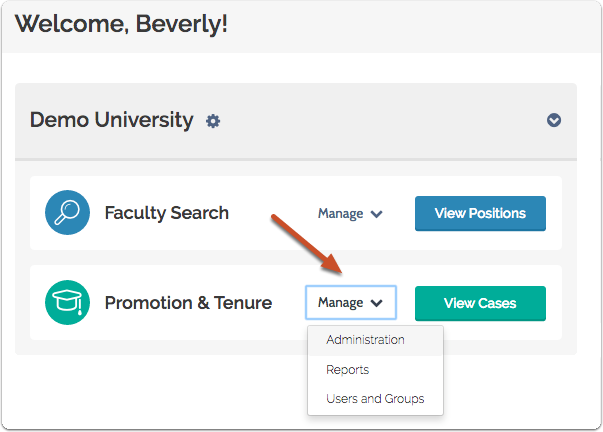Select Administration from the Manage menu
The image size is (603, 432).
point(365,340)
